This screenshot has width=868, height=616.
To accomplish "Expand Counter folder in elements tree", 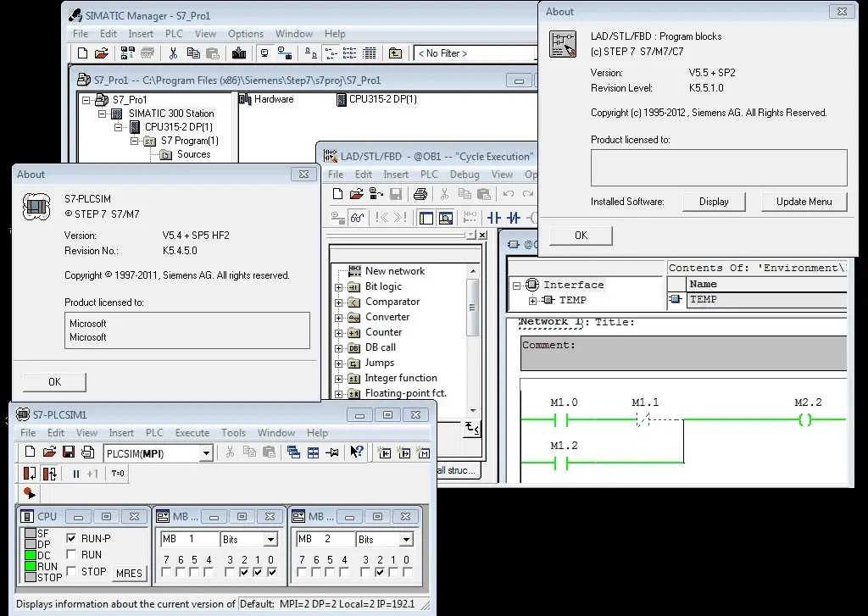I will click(338, 333).
